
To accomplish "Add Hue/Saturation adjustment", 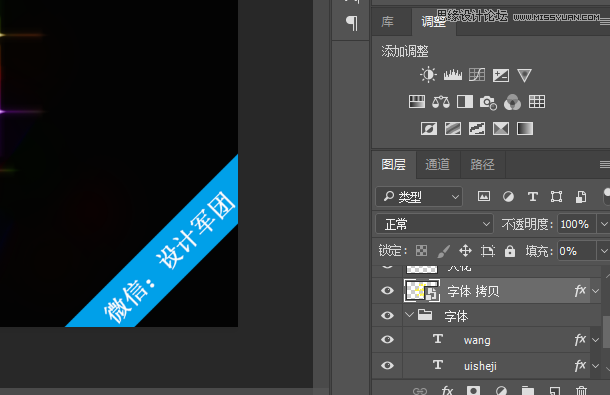I will (417, 102).
